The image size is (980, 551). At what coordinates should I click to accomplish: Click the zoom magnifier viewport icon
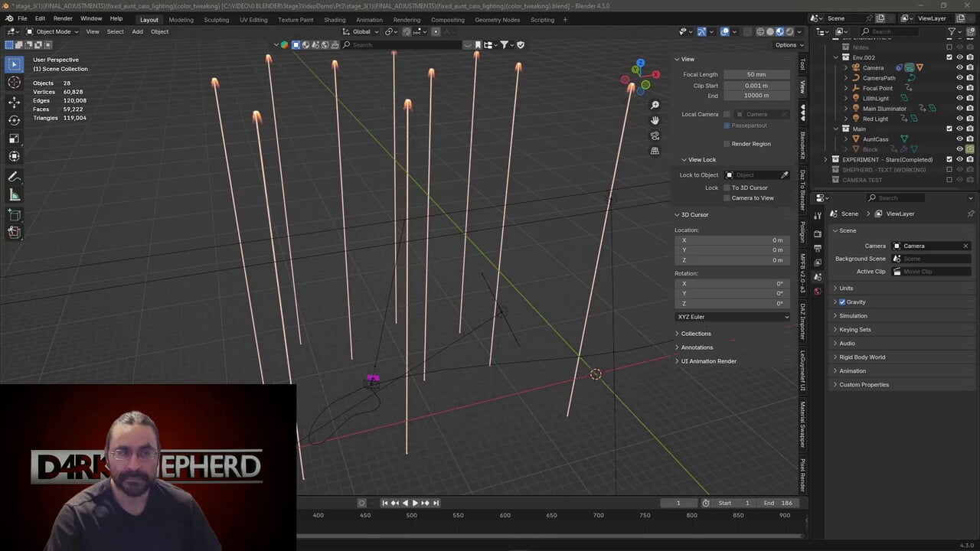(x=655, y=105)
